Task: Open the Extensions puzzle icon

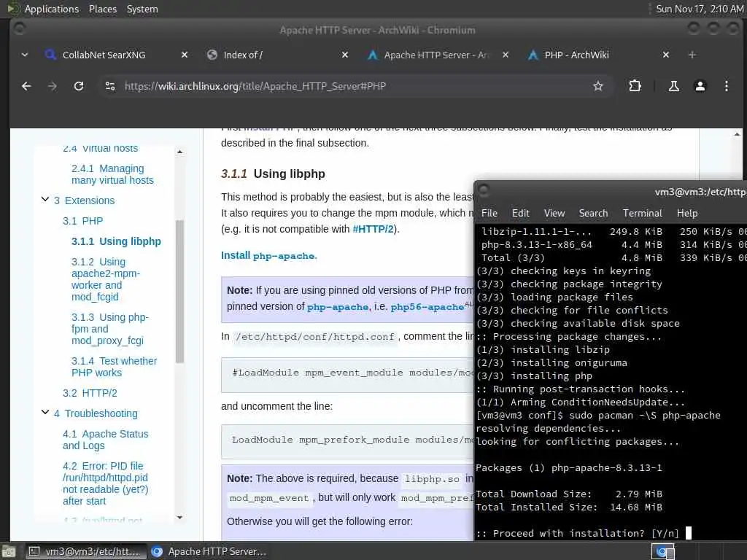Action: pyautogui.click(x=635, y=86)
